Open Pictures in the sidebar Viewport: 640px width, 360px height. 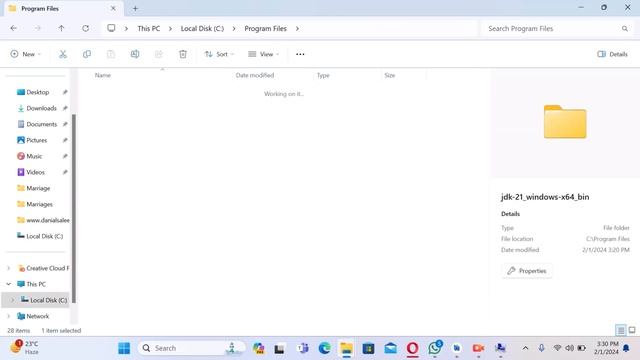point(37,140)
